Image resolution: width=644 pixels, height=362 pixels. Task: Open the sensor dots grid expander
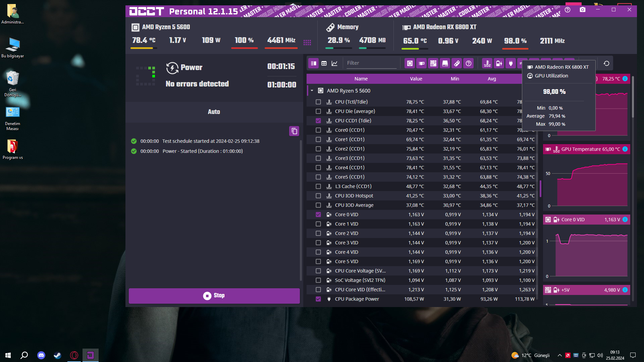(307, 42)
